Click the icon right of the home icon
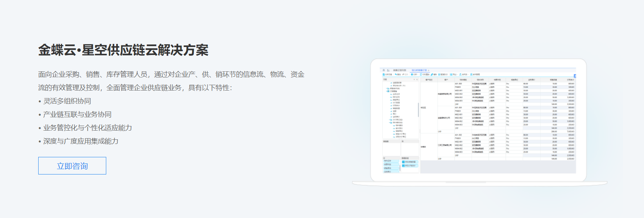 pos(388,70)
